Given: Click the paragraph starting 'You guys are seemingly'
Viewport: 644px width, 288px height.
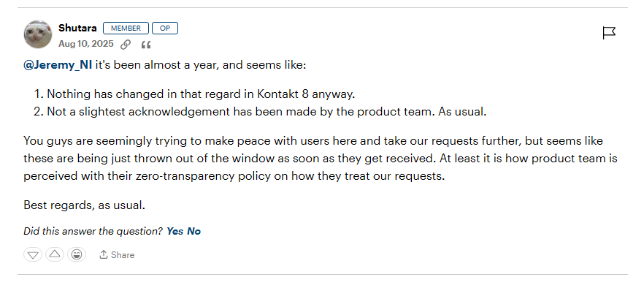Looking at the screenshot, I should [x=321, y=159].
